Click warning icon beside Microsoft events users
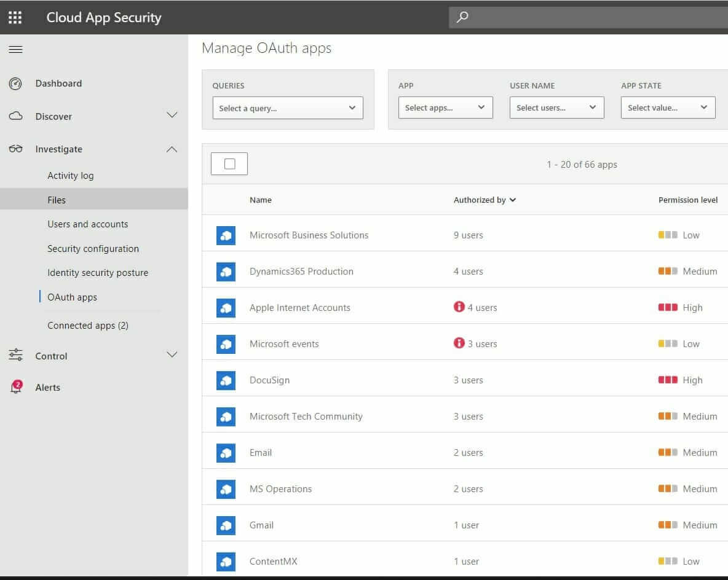728x580 pixels. tap(459, 343)
